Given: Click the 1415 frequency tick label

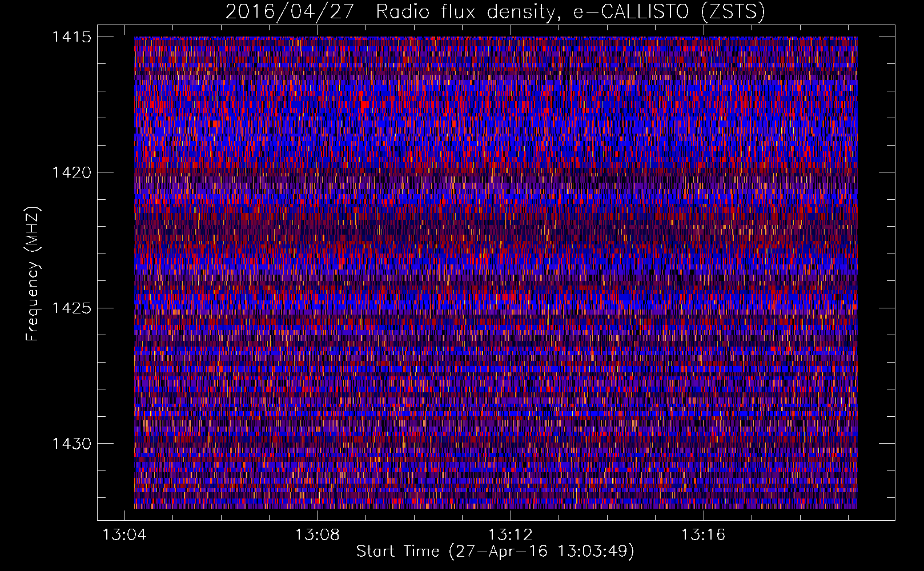Looking at the screenshot, I should [x=72, y=37].
